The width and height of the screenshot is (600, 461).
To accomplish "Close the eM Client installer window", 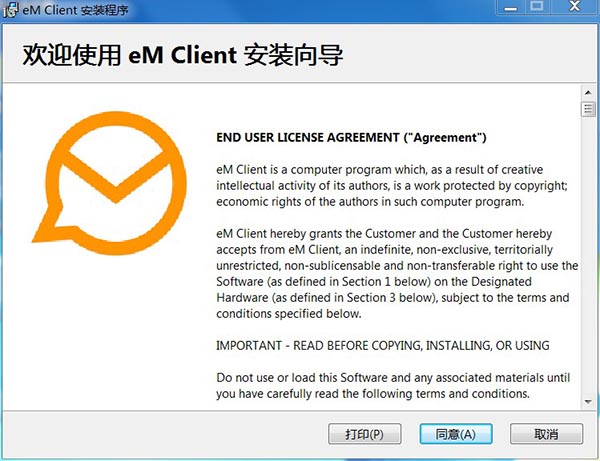I will (x=575, y=7).
